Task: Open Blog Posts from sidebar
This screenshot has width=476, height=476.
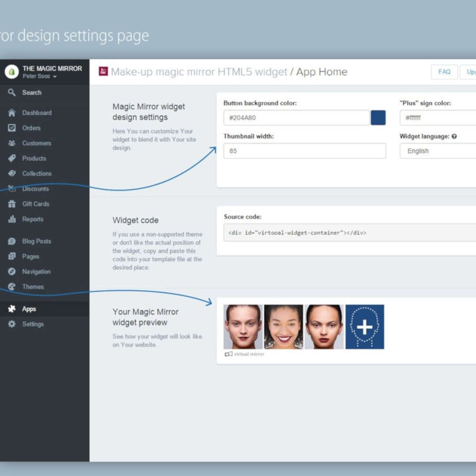Action: point(36,241)
